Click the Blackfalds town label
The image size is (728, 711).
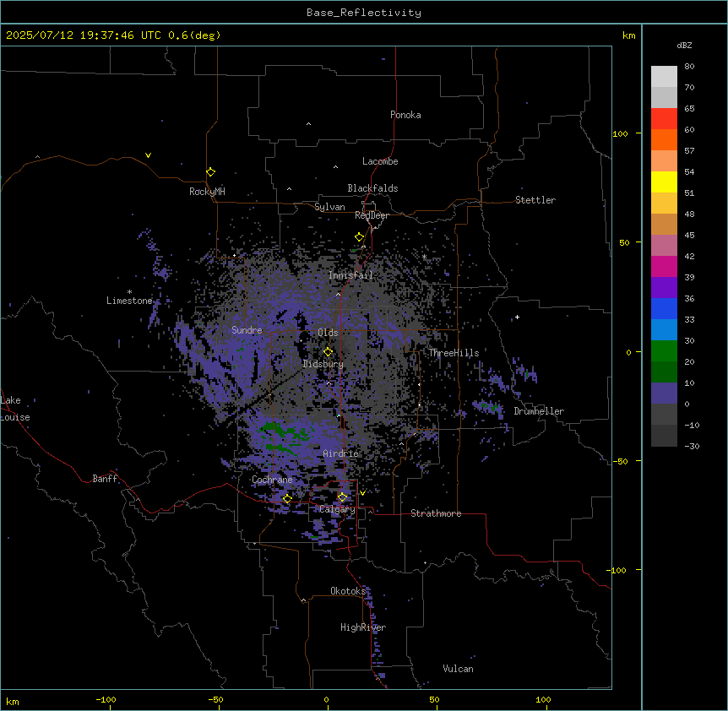click(x=372, y=188)
